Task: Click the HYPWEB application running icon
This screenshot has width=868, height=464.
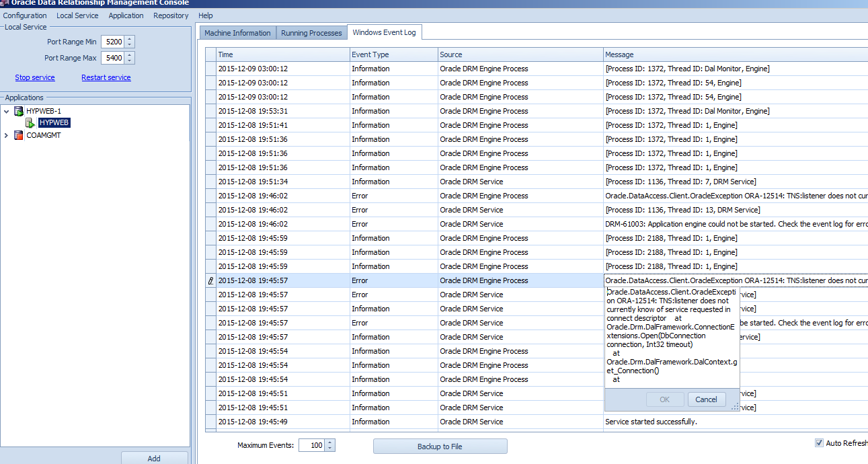Action: tap(30, 123)
